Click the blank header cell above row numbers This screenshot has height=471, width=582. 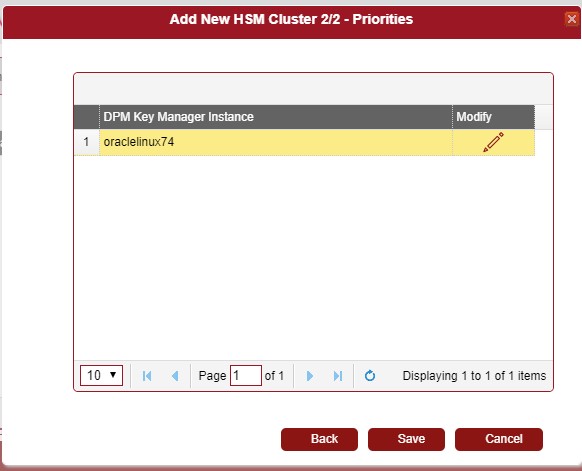coord(86,117)
